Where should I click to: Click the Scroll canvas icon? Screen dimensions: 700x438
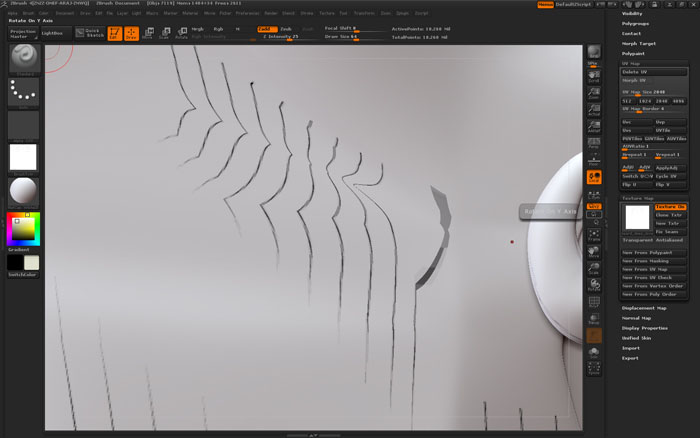point(594,76)
